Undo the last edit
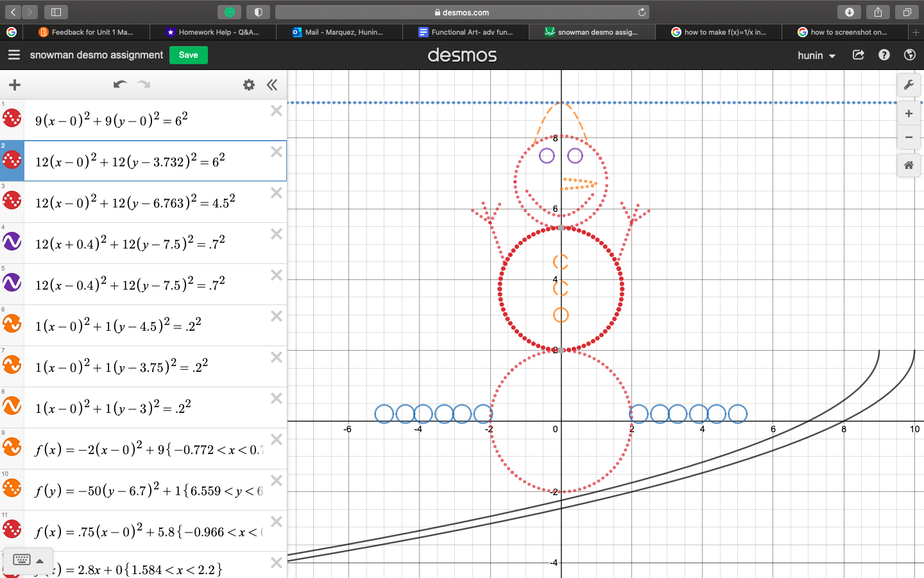The image size is (924, 578). coord(120,85)
